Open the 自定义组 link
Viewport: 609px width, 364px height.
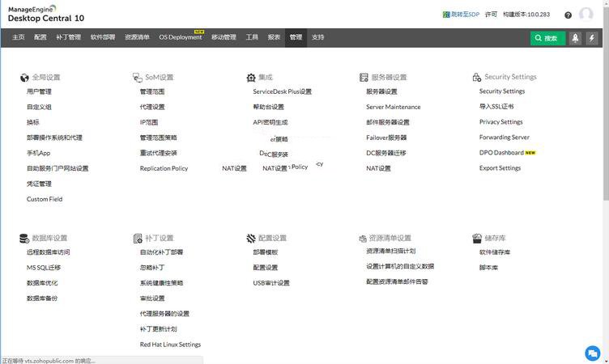click(x=39, y=107)
